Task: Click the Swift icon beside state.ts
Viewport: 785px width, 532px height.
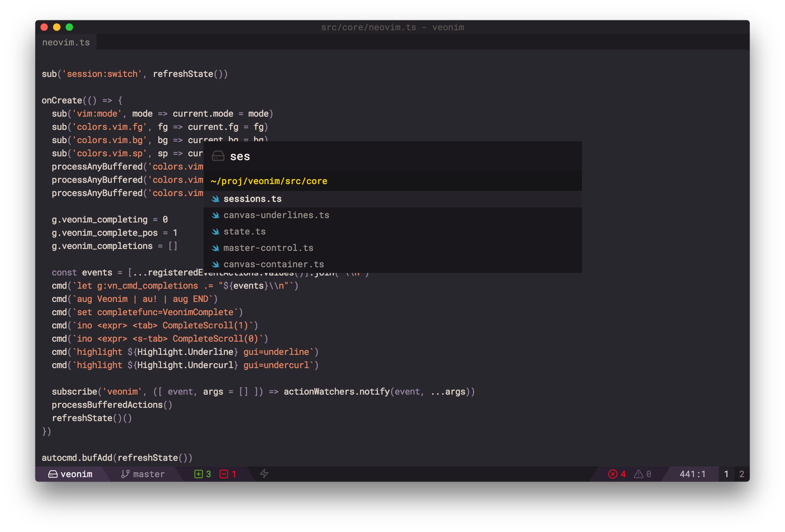Action: tap(216, 232)
